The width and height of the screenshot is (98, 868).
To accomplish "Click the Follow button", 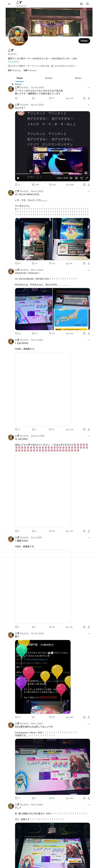I will pos(84,41).
